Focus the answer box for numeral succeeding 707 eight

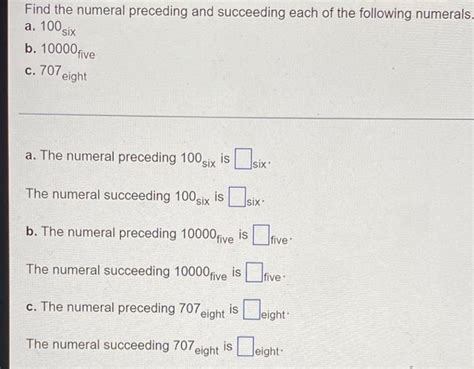tap(246, 347)
